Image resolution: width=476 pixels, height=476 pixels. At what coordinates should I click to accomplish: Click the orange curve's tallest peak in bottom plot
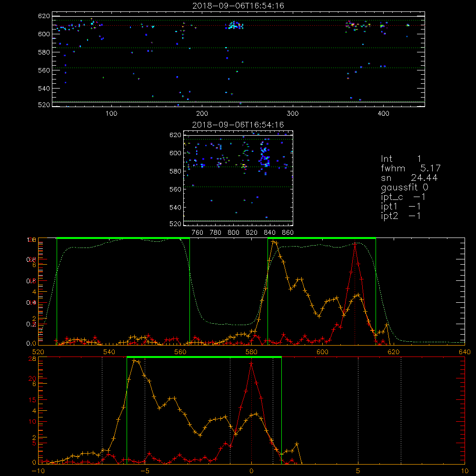[x=134, y=360]
